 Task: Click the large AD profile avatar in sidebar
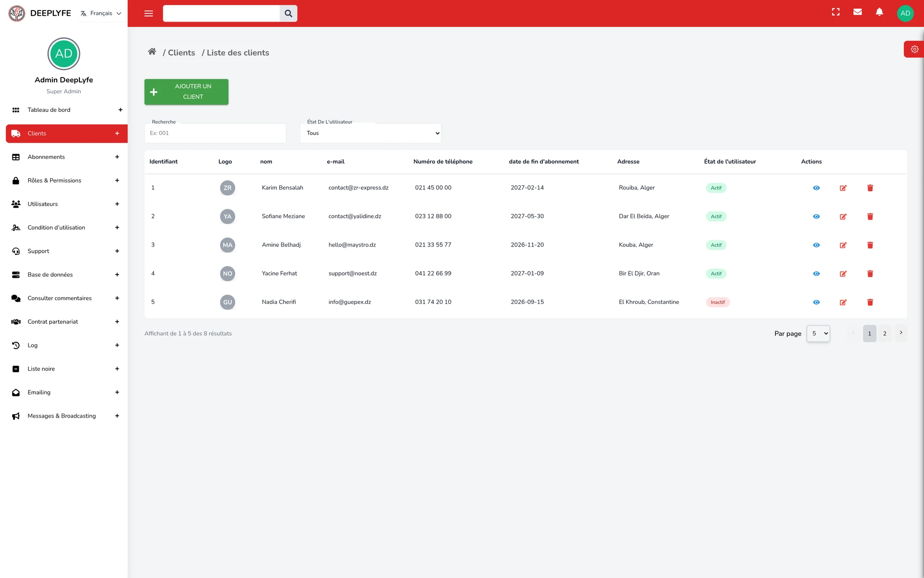tap(64, 53)
